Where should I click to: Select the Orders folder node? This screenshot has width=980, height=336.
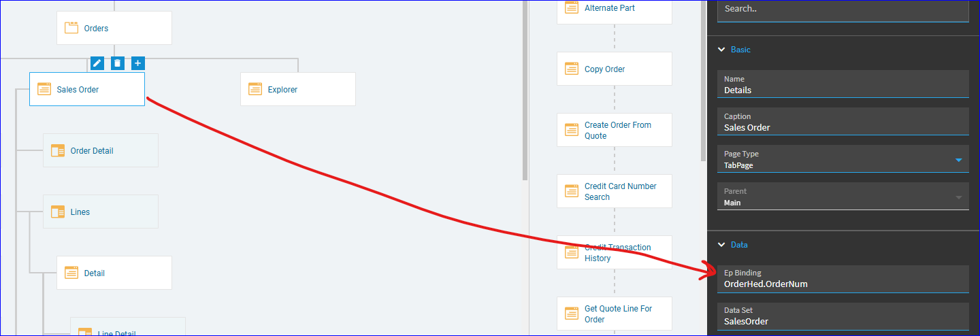coord(114,28)
